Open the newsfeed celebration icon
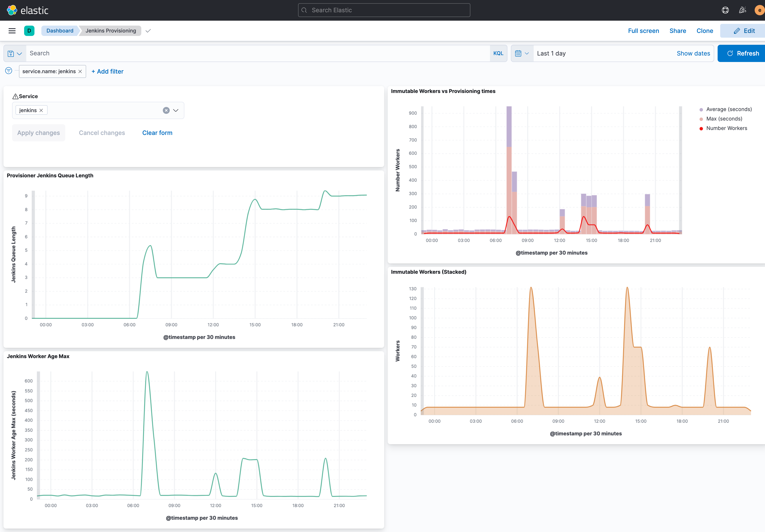Screen dimensions: 765x532 [742, 10]
